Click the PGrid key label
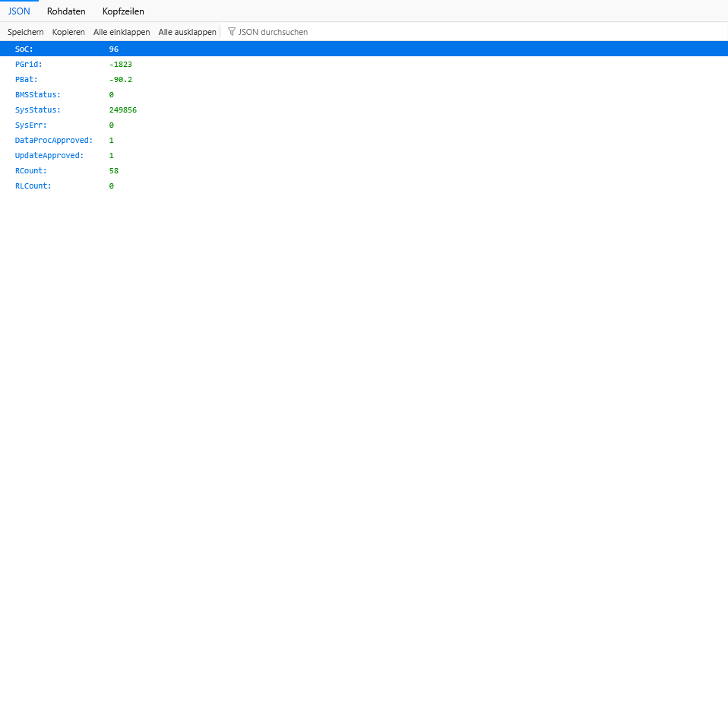Image resolution: width=728 pixels, height=714 pixels. coord(28,64)
